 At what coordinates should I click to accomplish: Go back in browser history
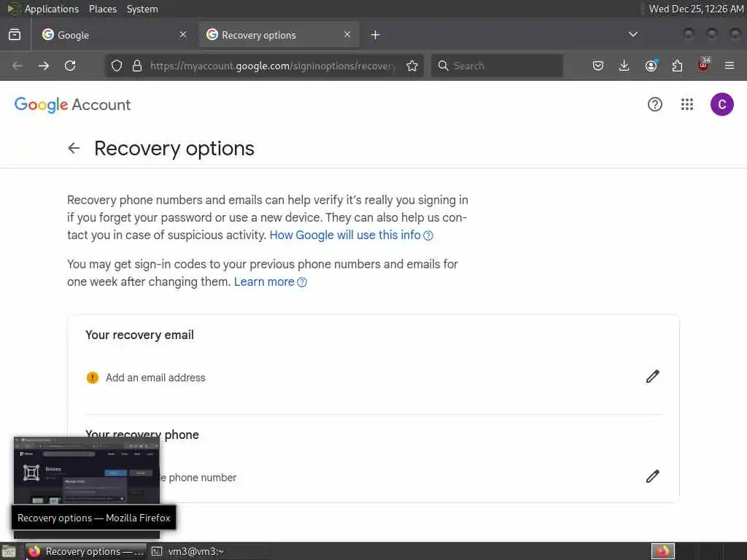coord(18,66)
